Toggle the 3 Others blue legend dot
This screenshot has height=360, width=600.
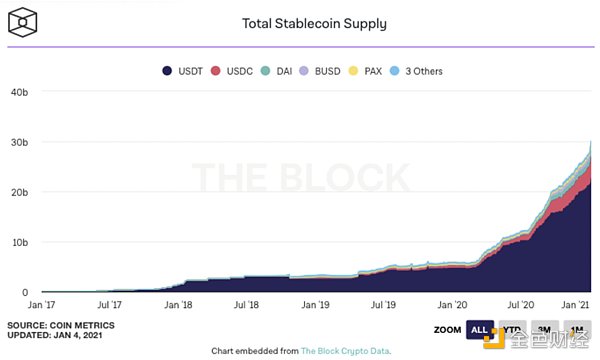pyautogui.click(x=395, y=71)
